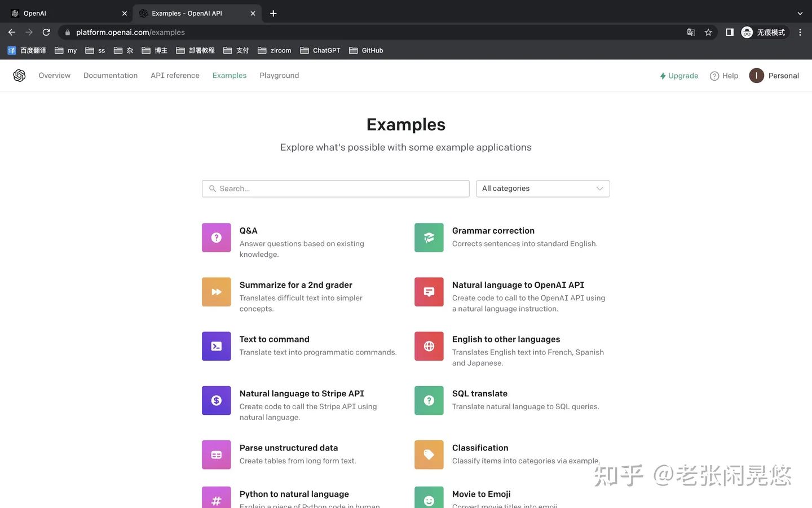Click the Parse unstructured data table icon
This screenshot has height=508, width=812.
[x=216, y=454]
